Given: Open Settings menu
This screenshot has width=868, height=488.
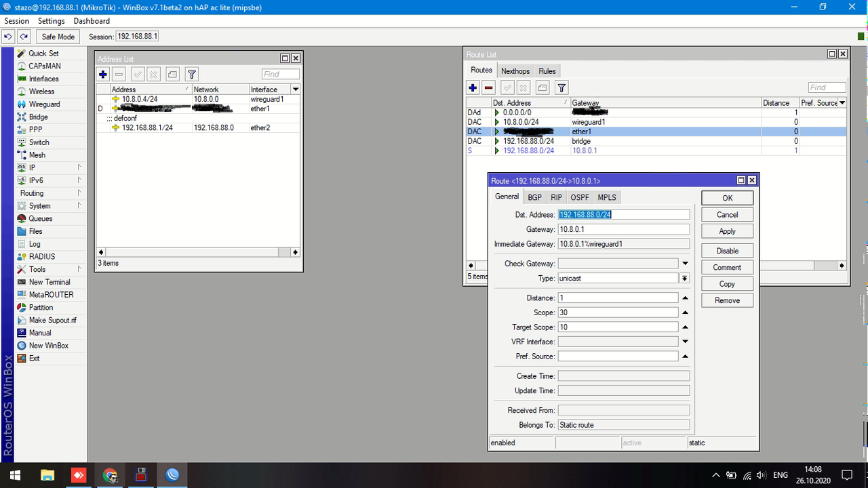Looking at the screenshot, I should click(x=52, y=21).
